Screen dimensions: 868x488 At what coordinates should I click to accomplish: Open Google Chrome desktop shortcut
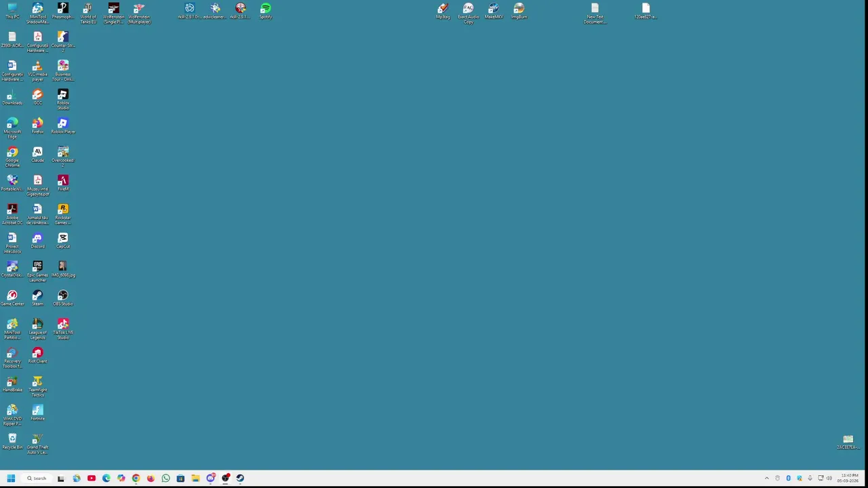(x=12, y=157)
